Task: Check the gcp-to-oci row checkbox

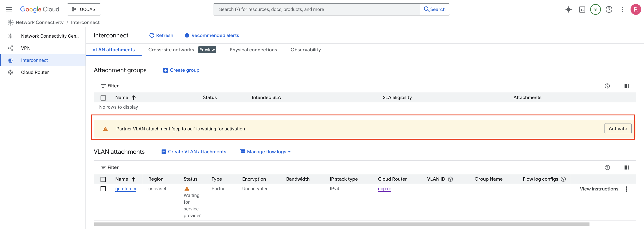Action: (103, 189)
